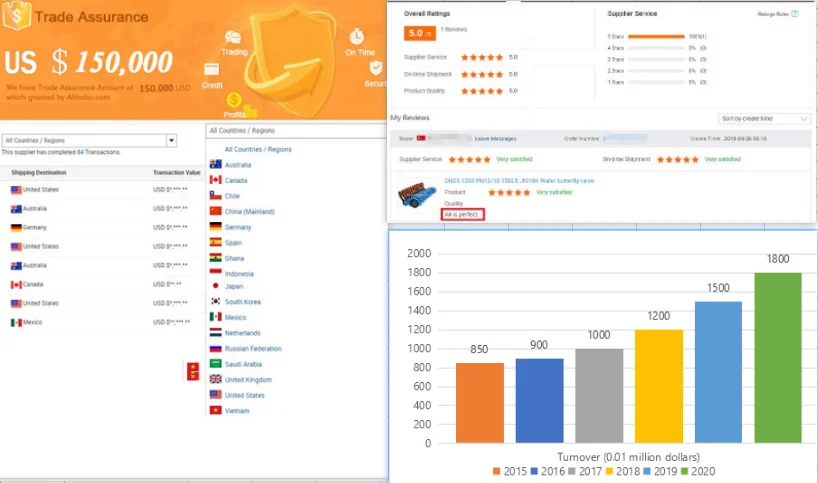Click the yellow 2018 bar labeled 1200
The height and width of the screenshot is (483, 818).
pyautogui.click(x=658, y=387)
